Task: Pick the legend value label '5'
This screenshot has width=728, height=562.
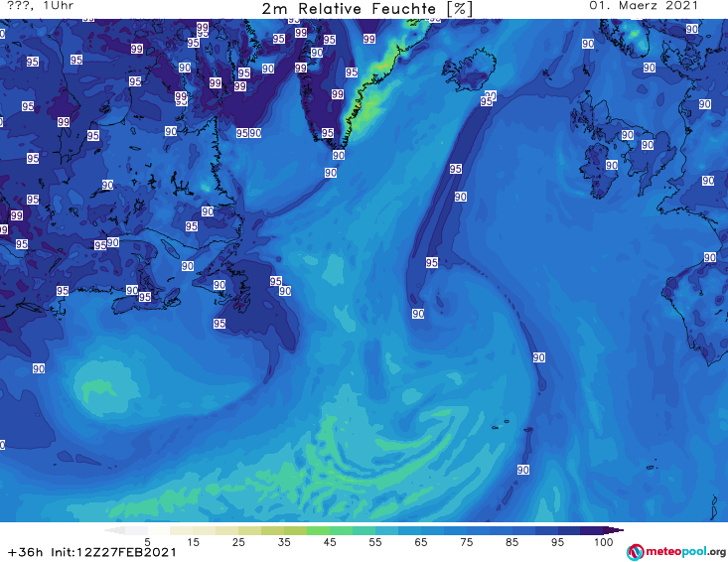Action: click(x=147, y=542)
